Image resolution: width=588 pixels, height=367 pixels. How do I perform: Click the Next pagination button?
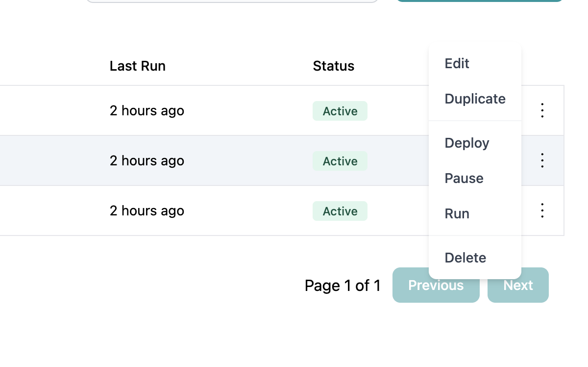click(x=518, y=285)
